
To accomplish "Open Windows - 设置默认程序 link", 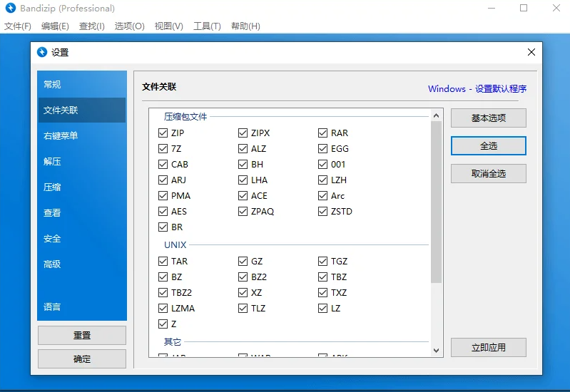I will [x=477, y=88].
